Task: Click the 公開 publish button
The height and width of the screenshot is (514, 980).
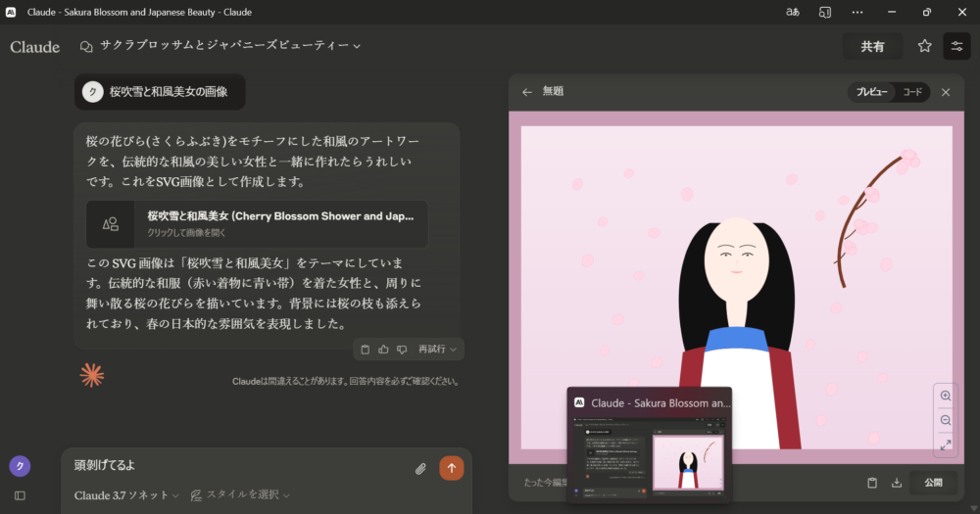Action: click(x=933, y=483)
